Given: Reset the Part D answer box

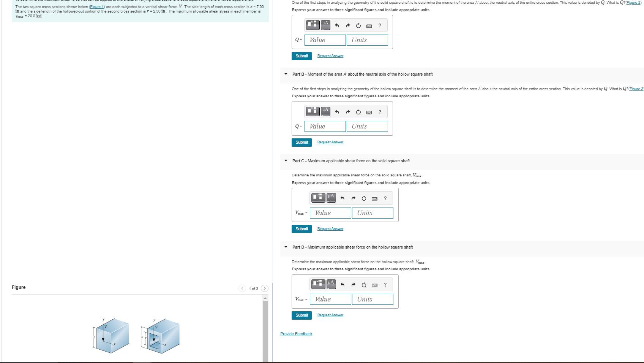Looking at the screenshot, I should point(364,284).
